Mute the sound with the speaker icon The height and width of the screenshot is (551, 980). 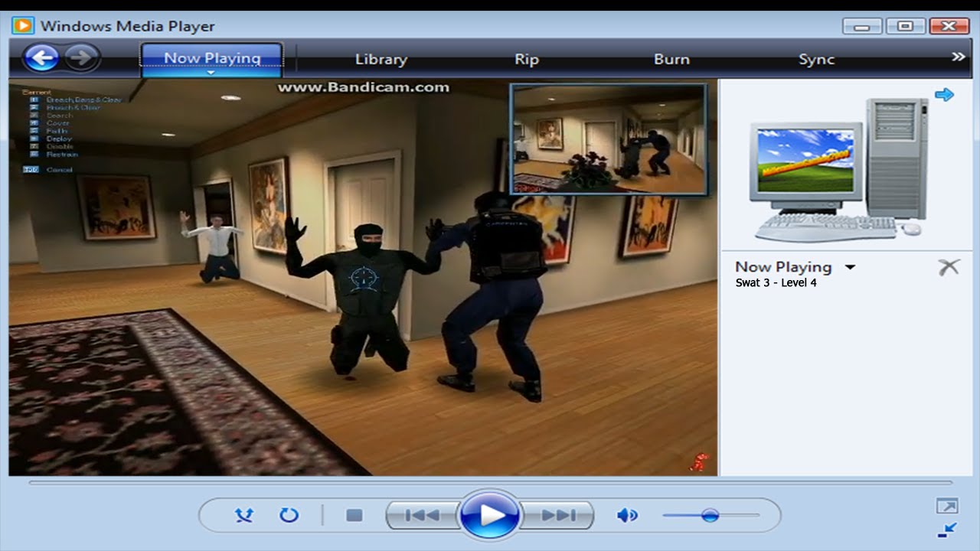coord(627,515)
